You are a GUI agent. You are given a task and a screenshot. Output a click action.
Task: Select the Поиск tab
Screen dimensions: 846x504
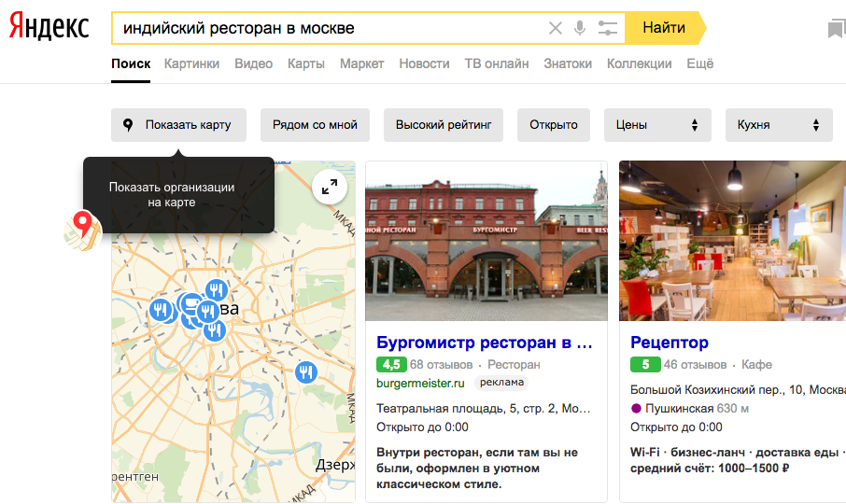click(131, 63)
